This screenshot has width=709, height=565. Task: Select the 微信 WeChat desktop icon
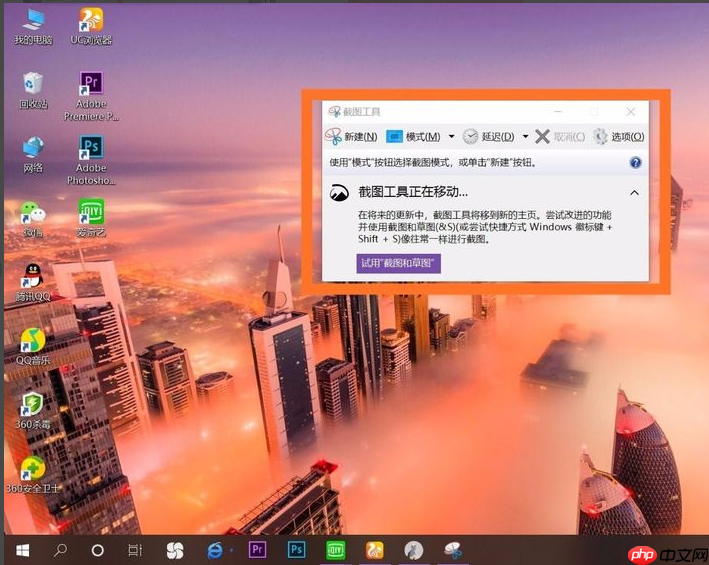coord(33,219)
